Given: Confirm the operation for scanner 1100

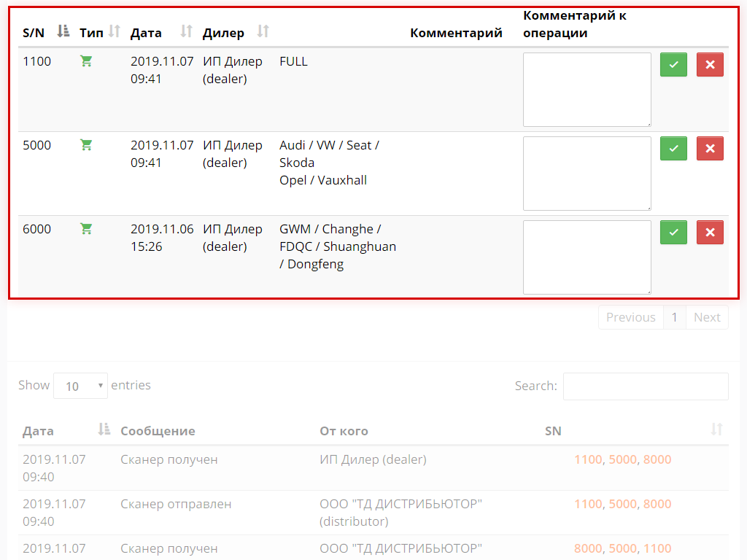Looking at the screenshot, I should coord(673,65).
